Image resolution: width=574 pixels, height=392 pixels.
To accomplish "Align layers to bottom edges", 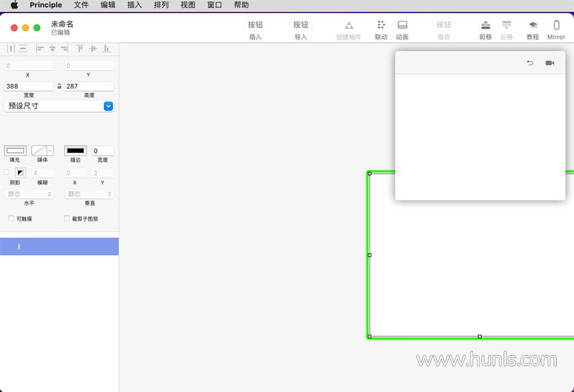I will tap(106, 48).
